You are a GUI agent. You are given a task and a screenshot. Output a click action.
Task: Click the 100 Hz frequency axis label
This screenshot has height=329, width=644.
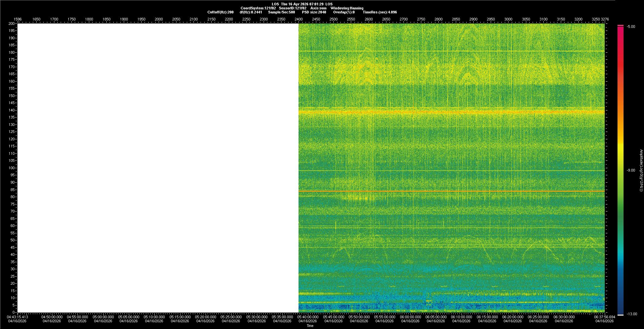[x=12, y=168]
